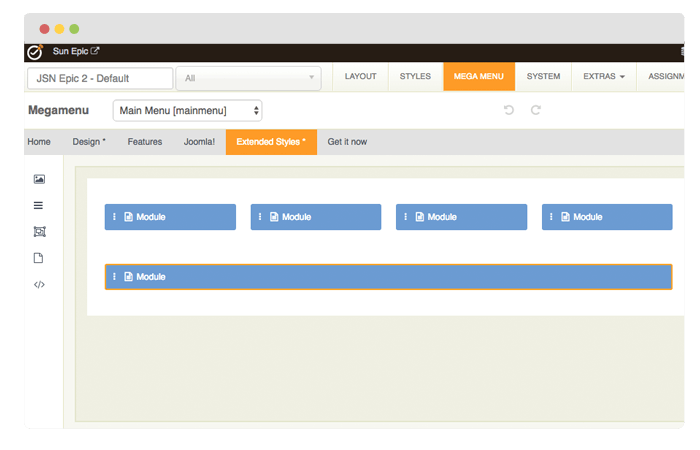
Task: Click the undo arrow icon
Action: click(x=509, y=110)
